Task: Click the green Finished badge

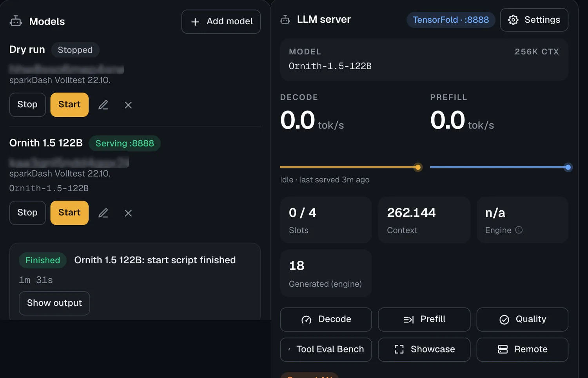Action: 43,260
